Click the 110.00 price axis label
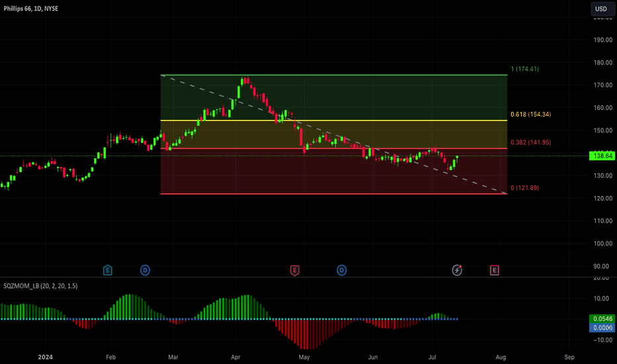Screen dimensions: 617x364 click(603, 221)
